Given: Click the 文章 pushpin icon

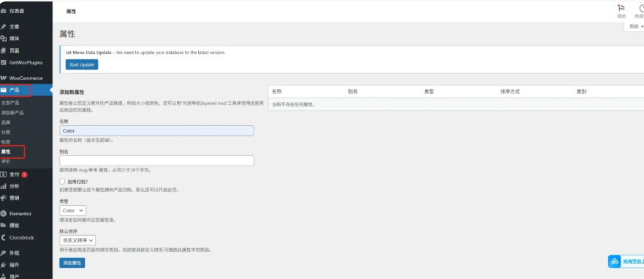Looking at the screenshot, I should 3,26.
